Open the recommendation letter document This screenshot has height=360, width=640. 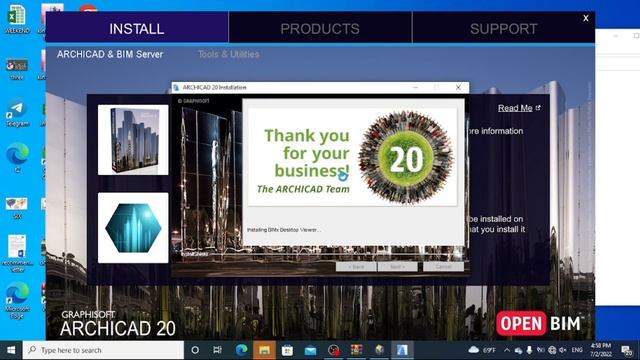point(17,253)
